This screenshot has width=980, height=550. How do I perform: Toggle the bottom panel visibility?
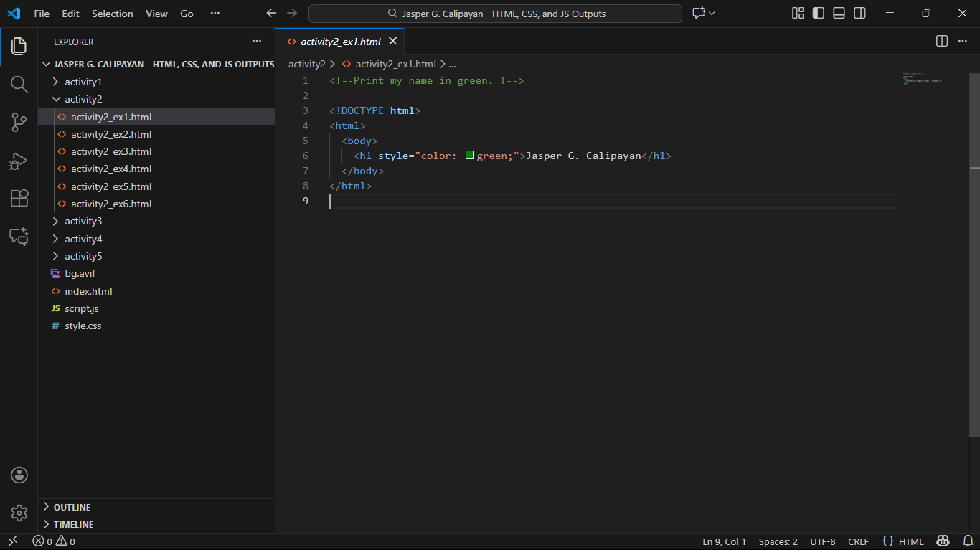839,14
